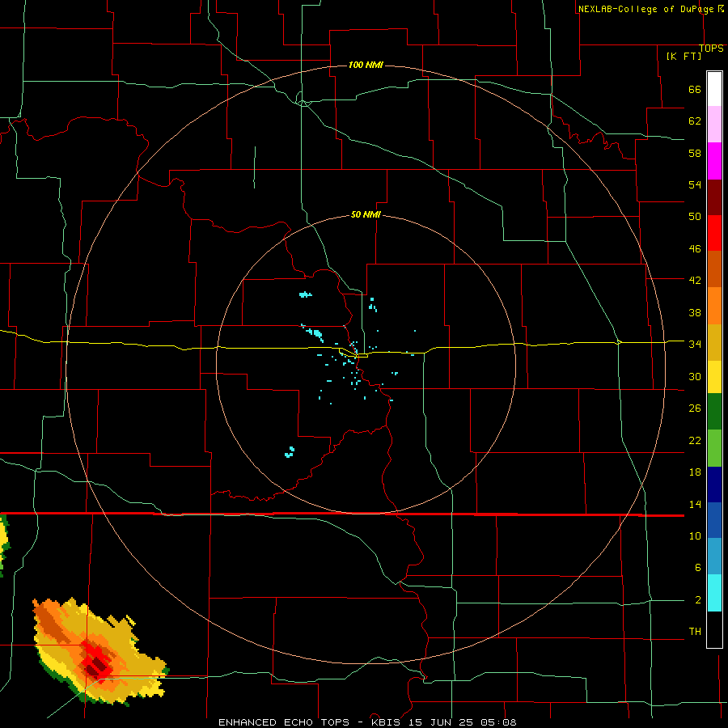This screenshot has height=728, width=728.
Task: Click the '[K FT]' units label
Action: 684,56
